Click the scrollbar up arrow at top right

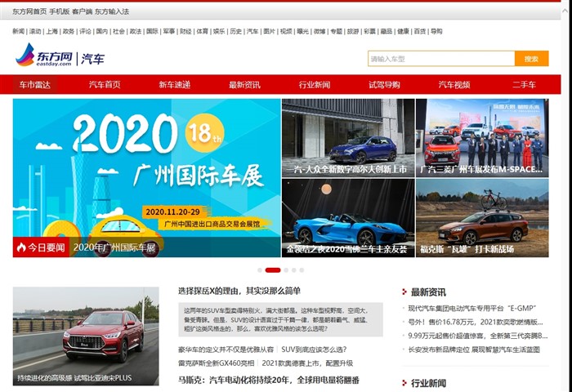coord(565,11)
